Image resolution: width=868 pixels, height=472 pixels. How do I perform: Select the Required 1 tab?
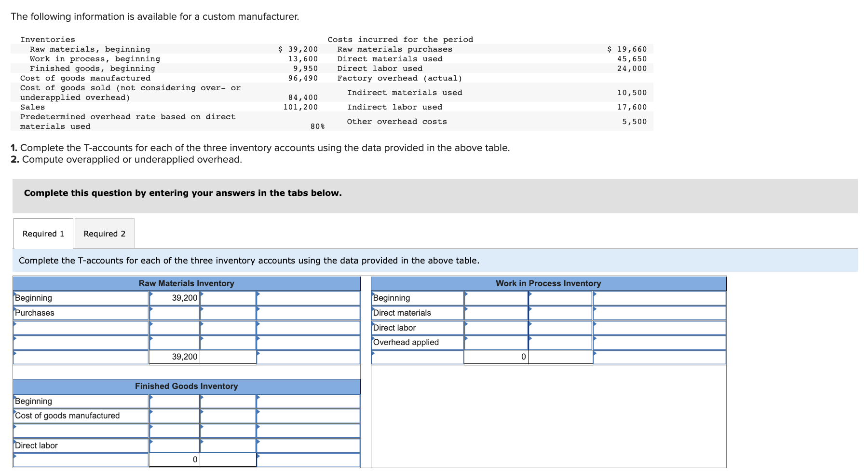pyautogui.click(x=43, y=234)
